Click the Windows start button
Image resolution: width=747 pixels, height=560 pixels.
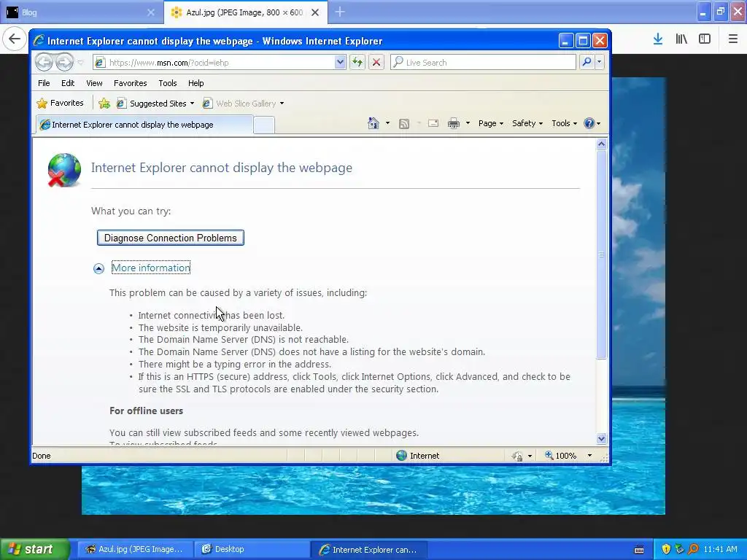click(34, 549)
